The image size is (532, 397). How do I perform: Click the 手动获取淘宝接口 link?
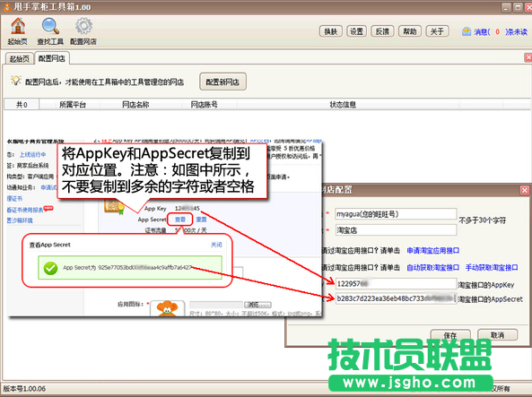pos(492,267)
